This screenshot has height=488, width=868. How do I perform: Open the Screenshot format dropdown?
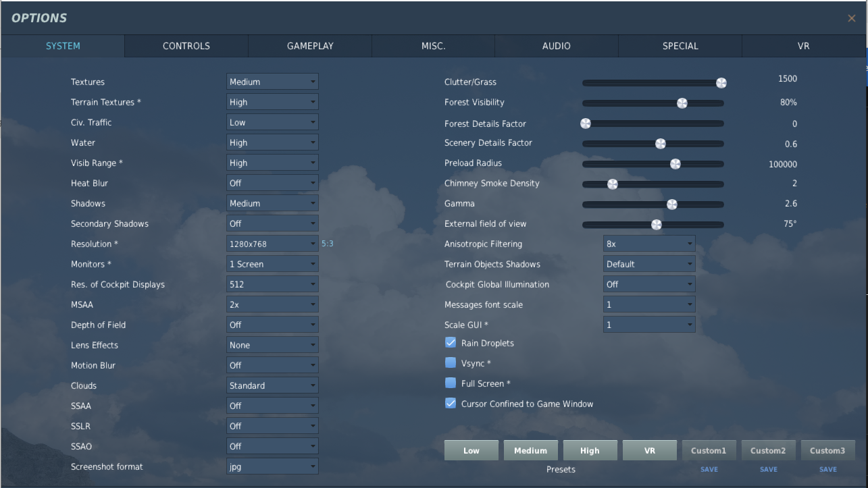272,466
